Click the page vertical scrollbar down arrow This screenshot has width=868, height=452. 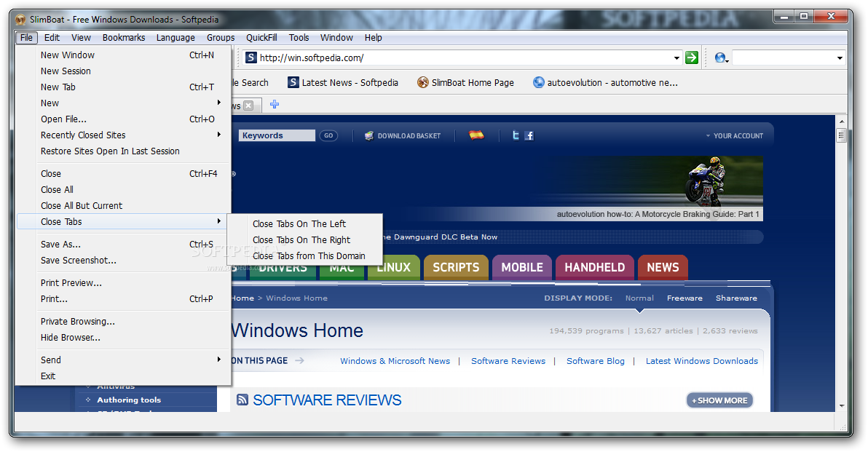point(842,405)
